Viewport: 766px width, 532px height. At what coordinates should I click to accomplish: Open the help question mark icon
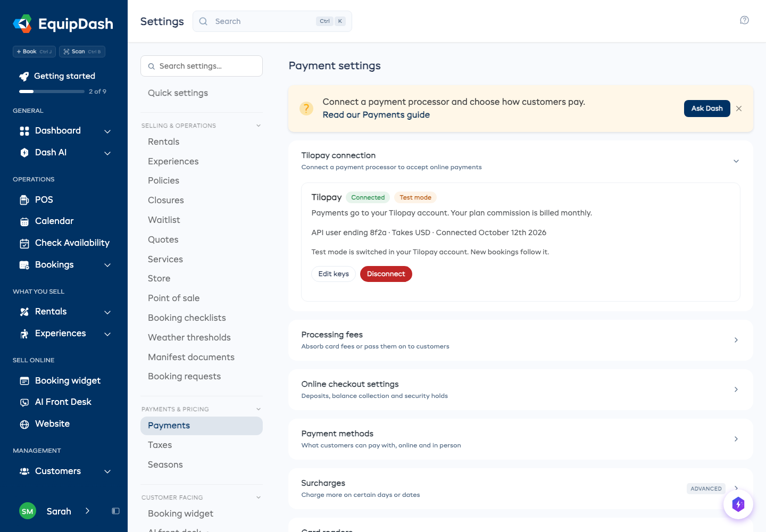click(744, 20)
